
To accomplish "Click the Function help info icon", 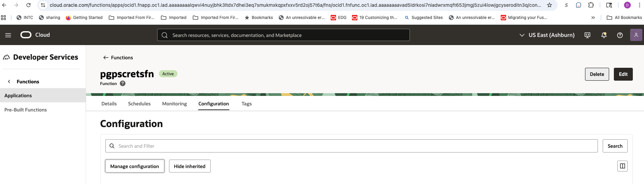I will [x=123, y=83].
